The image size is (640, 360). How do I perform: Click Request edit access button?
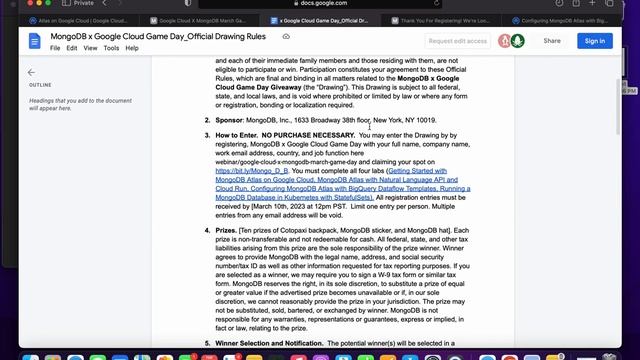pos(458,41)
